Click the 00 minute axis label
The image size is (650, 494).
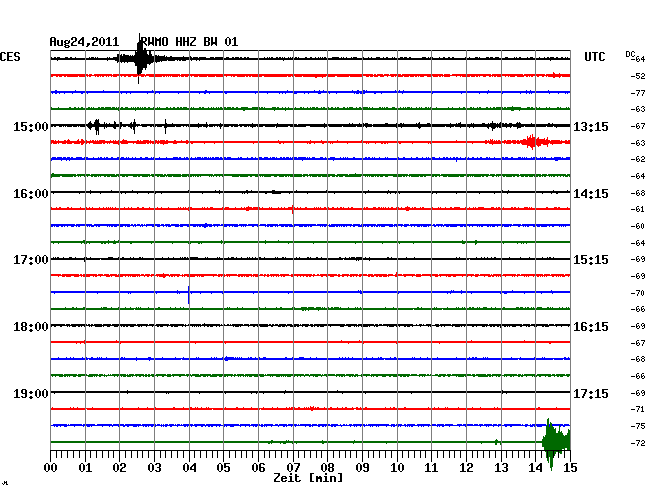coord(51,468)
